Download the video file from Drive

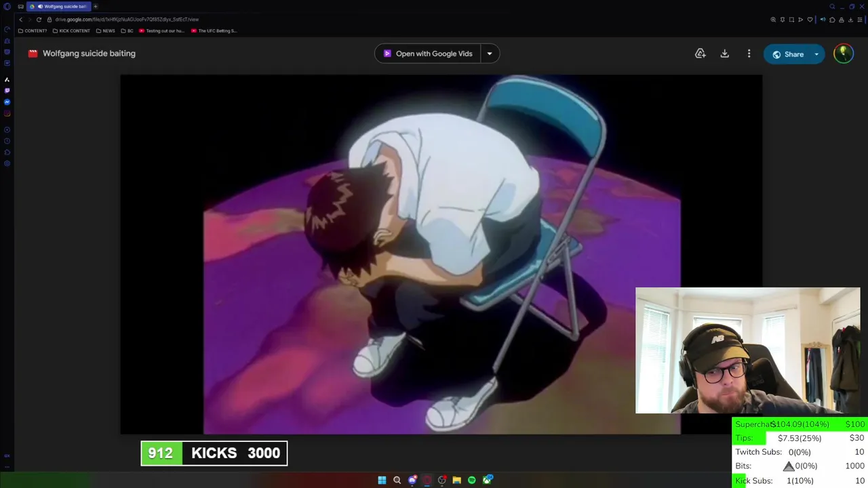(x=724, y=54)
